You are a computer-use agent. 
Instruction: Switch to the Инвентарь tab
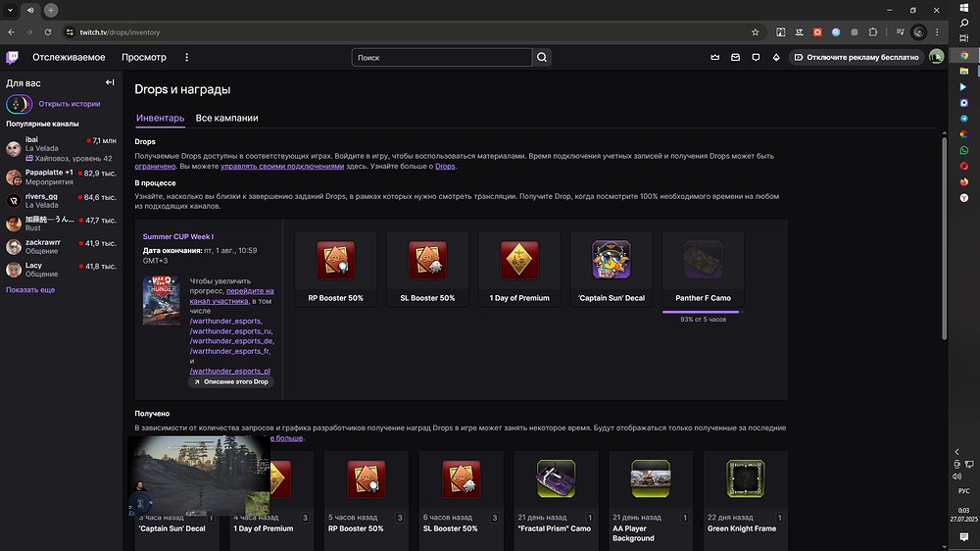[160, 119]
